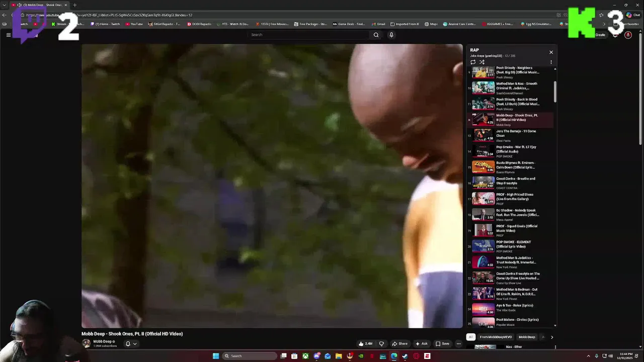Play Method Man & Nas - Smooth Criminal
The height and width of the screenshot is (362, 644).
(x=511, y=88)
